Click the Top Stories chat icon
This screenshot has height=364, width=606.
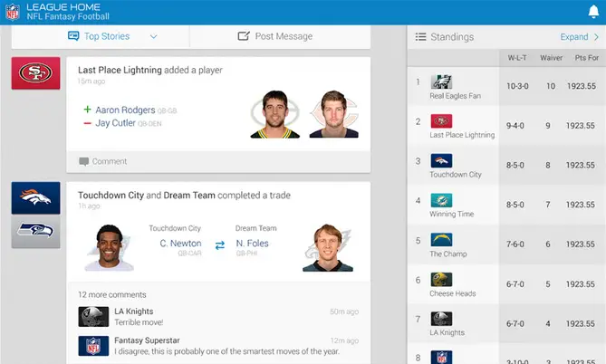(73, 36)
